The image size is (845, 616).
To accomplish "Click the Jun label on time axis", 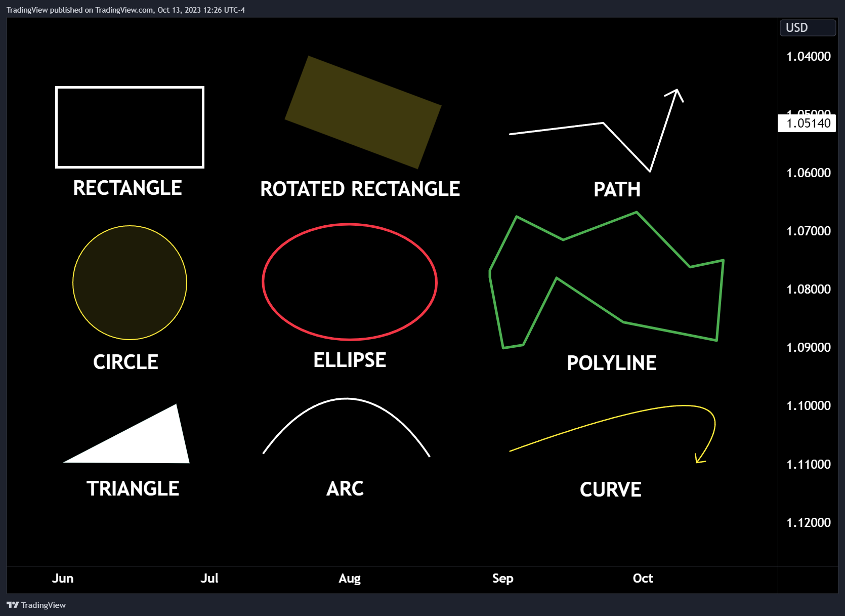I will click(63, 578).
